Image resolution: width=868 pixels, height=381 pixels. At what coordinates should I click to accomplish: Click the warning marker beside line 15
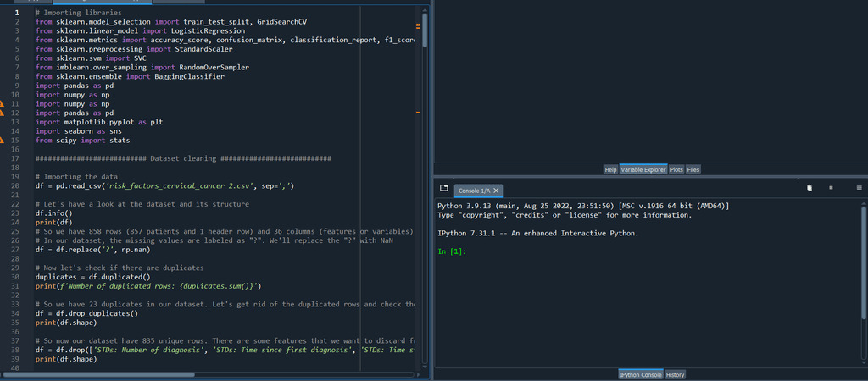click(2, 141)
